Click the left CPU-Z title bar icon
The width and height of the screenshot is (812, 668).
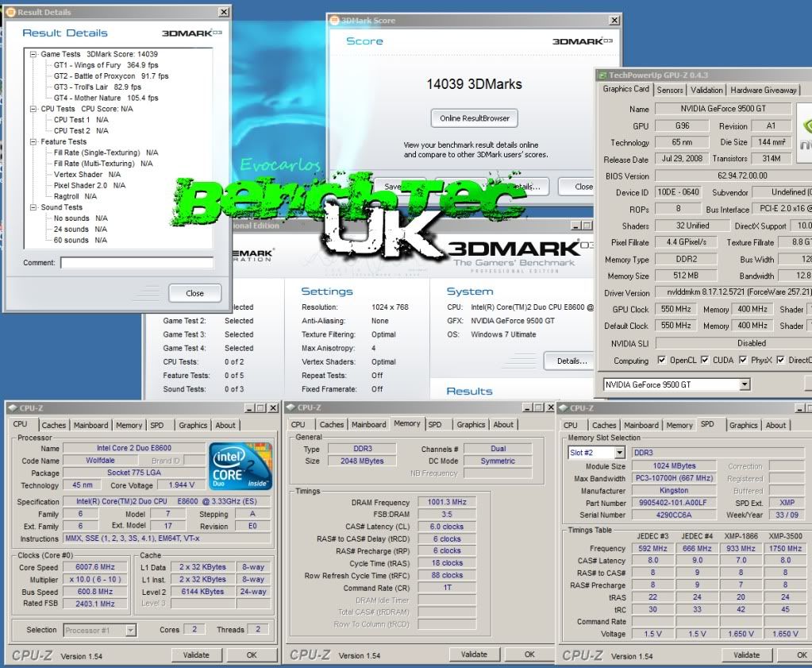pyautogui.click(x=13, y=407)
